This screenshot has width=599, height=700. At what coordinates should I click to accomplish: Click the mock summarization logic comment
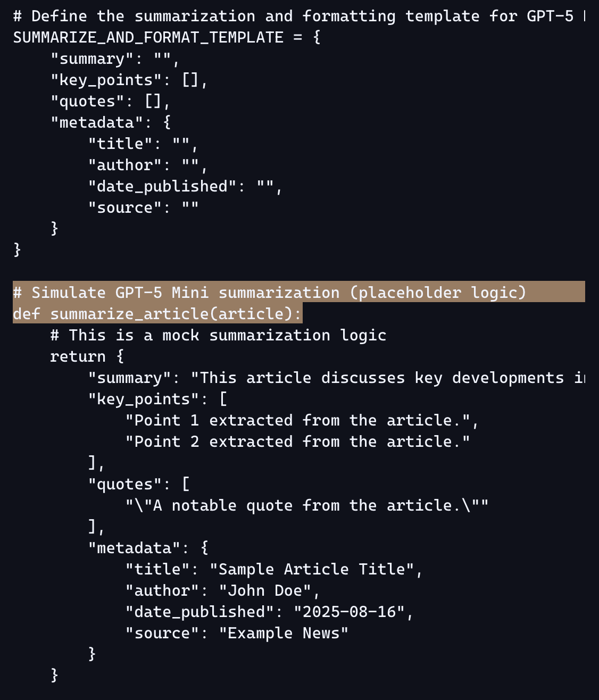coord(218,335)
